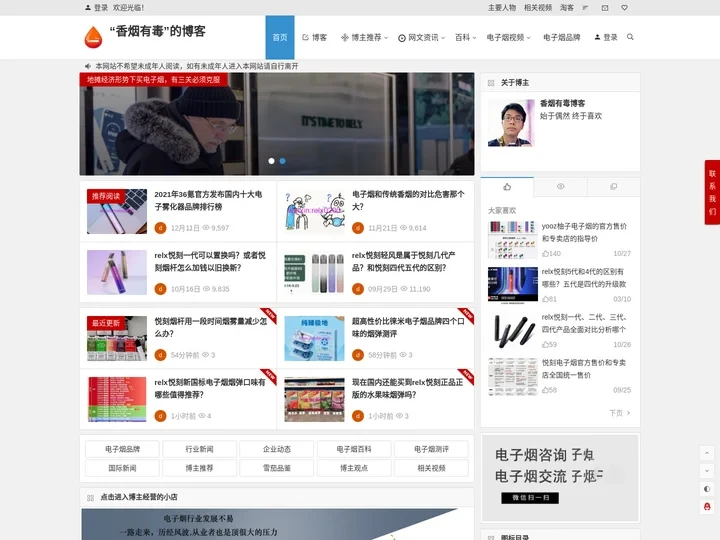Click the 雪茄品鉴 category button
This screenshot has width=720, height=540.
[276, 468]
